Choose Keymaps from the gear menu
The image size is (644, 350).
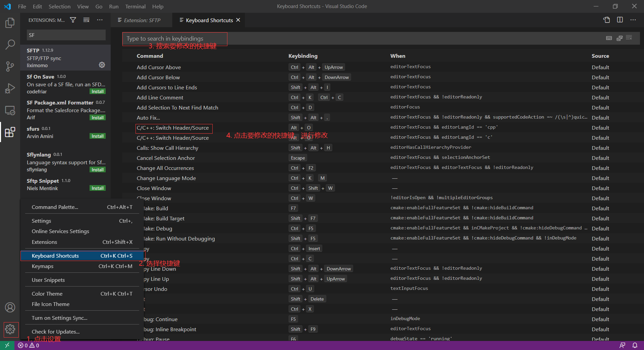[x=82, y=266]
